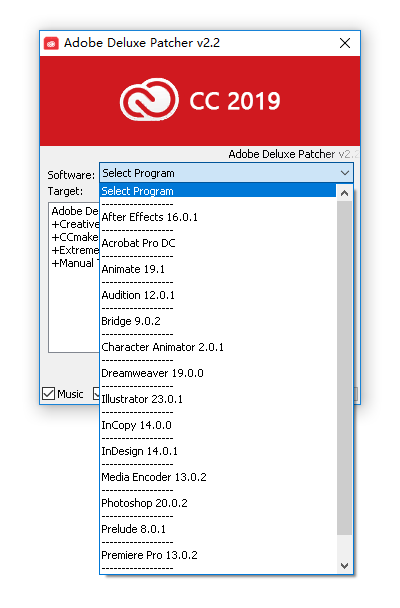Image resolution: width=400 pixels, height=608 pixels.
Task: Click the Creative Cloud logo in banner
Action: pos(149,99)
